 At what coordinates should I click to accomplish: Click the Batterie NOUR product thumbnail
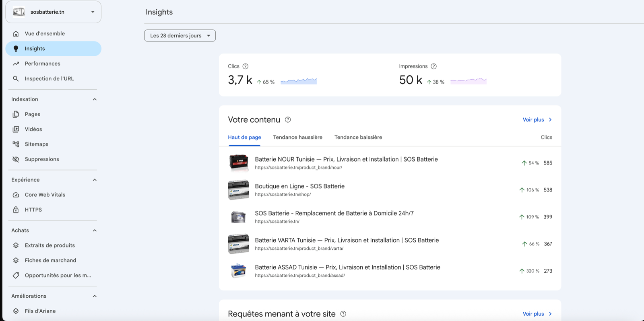(x=239, y=163)
